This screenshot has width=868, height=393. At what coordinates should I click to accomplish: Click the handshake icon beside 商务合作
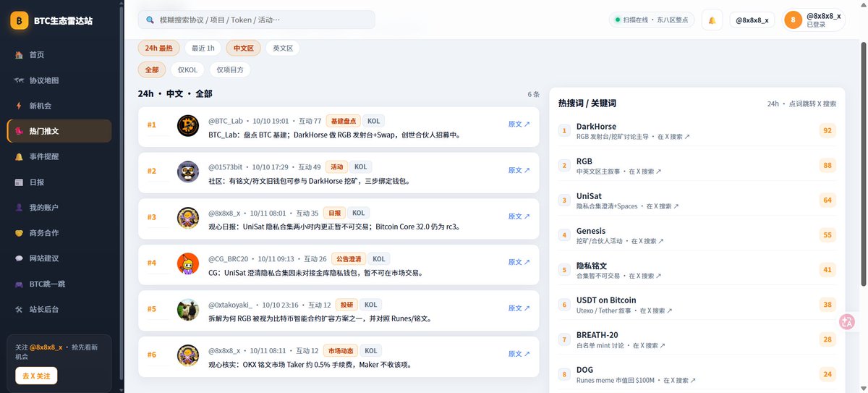click(19, 233)
